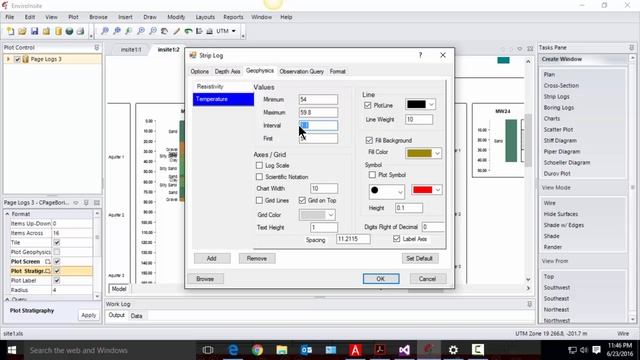640x360 pixels.
Task: Uncheck the PlotLine checkbox
Action: [367, 105]
